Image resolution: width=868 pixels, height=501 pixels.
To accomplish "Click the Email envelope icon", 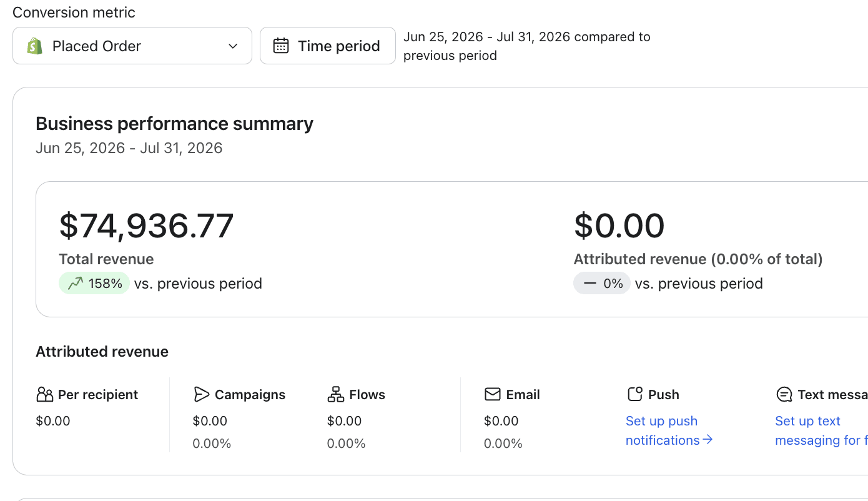I will [x=493, y=394].
